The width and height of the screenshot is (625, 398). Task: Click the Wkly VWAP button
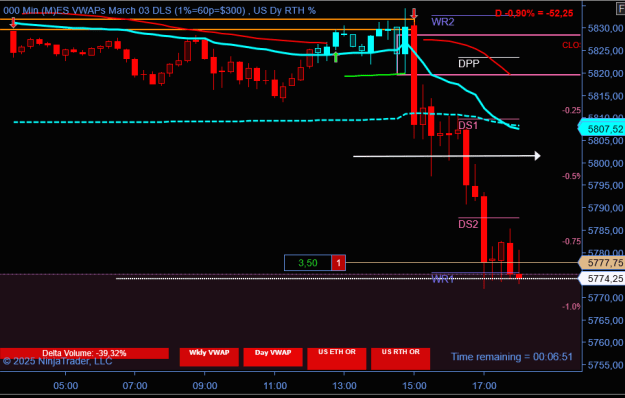click(x=209, y=357)
